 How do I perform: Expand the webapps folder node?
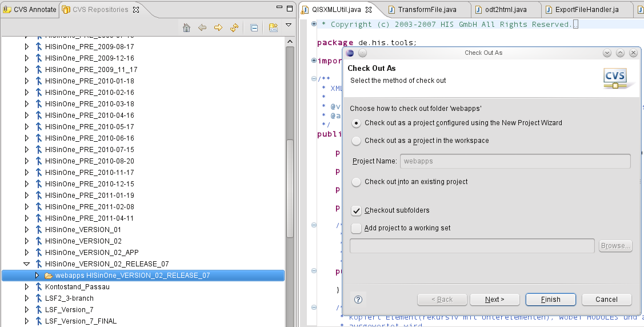click(37, 275)
